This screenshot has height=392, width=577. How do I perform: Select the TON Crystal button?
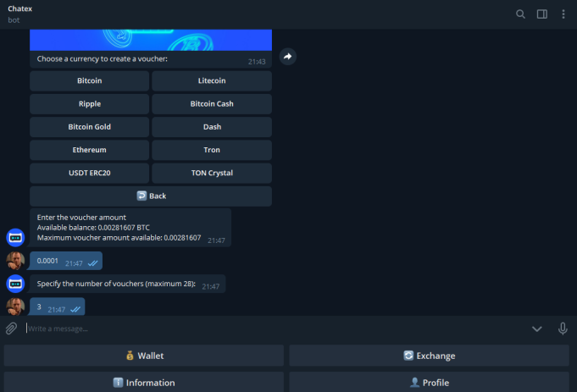click(x=212, y=174)
